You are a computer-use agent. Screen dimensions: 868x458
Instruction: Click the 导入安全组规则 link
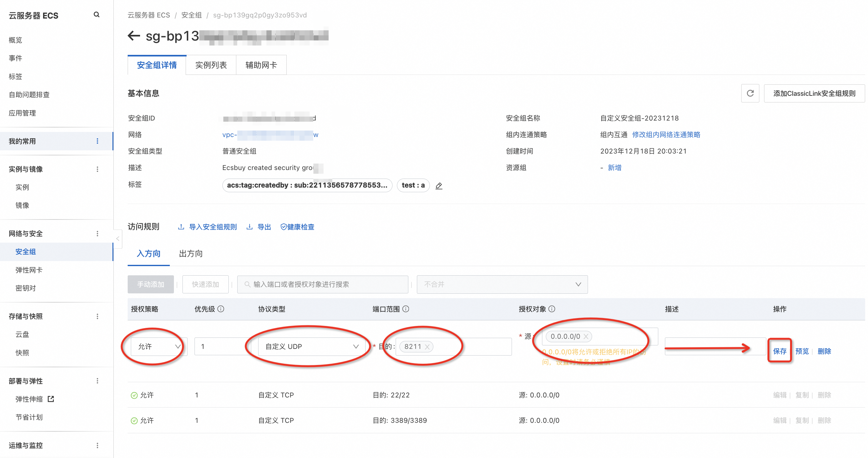coord(213,227)
